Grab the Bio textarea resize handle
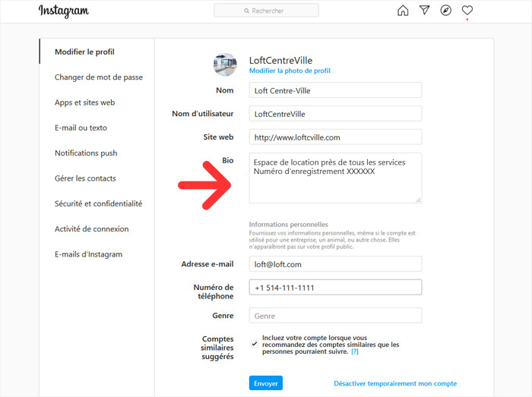 (418, 200)
